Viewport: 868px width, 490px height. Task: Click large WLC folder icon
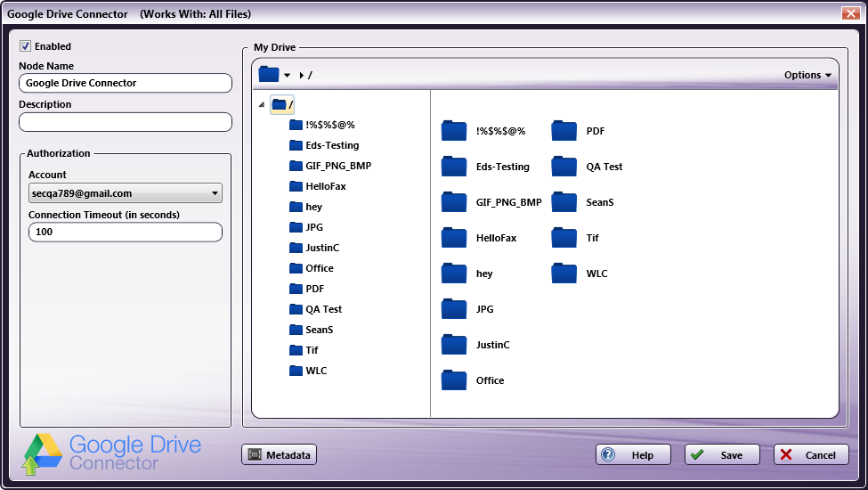pyautogui.click(x=564, y=273)
